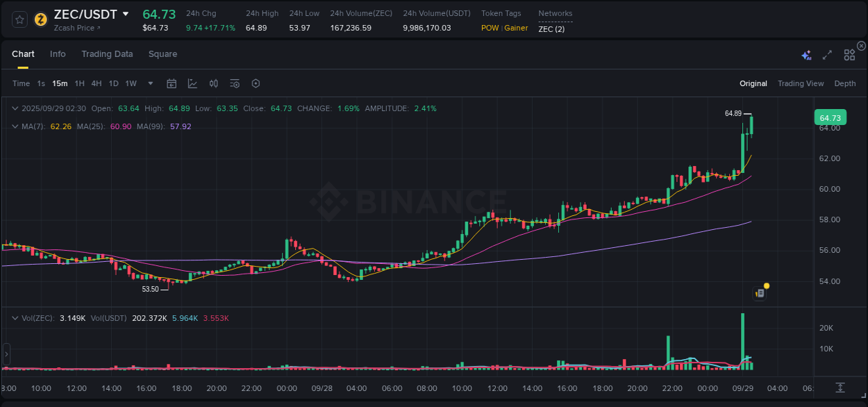Collapse the moving averages row chevron
This screenshot has height=407, width=868.
(x=15, y=126)
